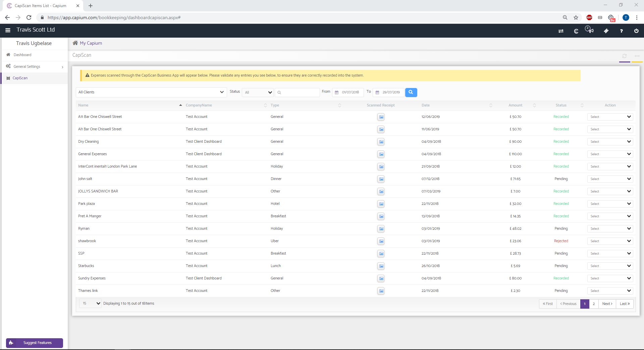View scanned receipt for Park plaza

tap(381, 204)
